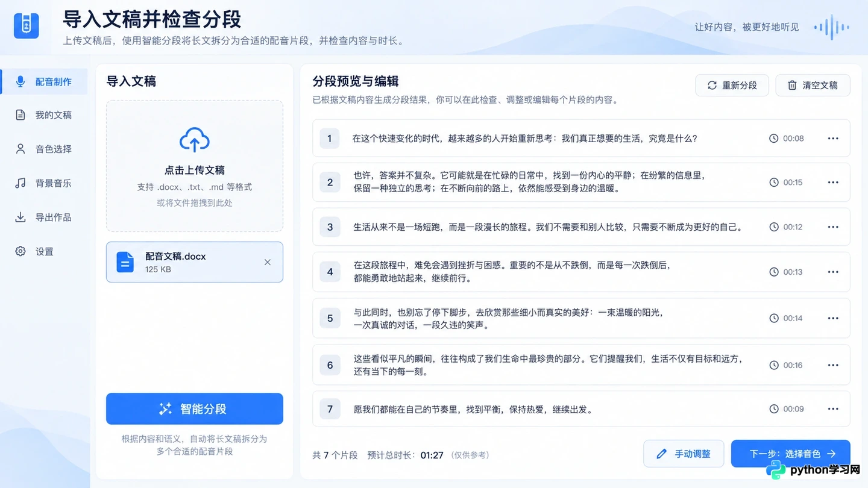Go to 我的文稿 sidebar item
This screenshot has height=488, width=868.
(x=44, y=115)
